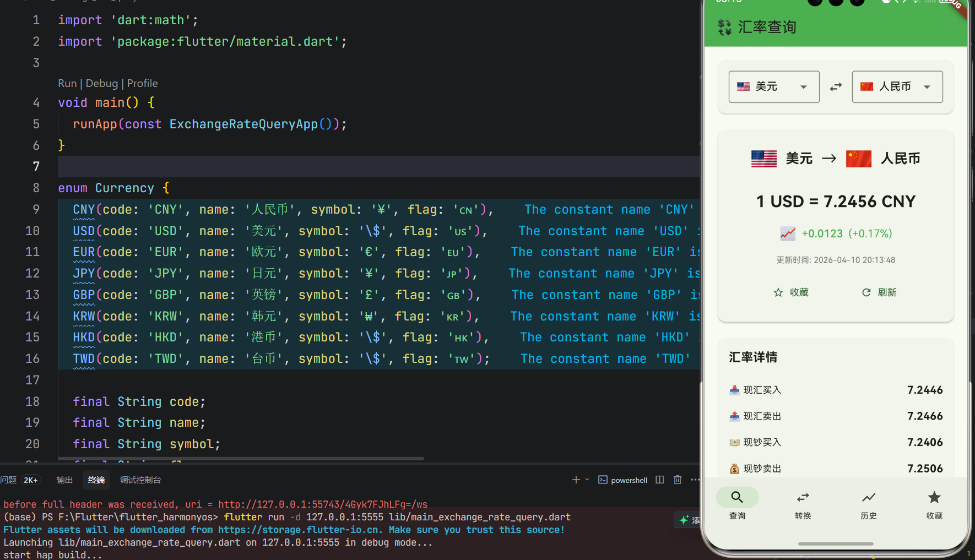975x560 pixels.
Task: Switch to the 转换 bottom tab
Action: 803,504
